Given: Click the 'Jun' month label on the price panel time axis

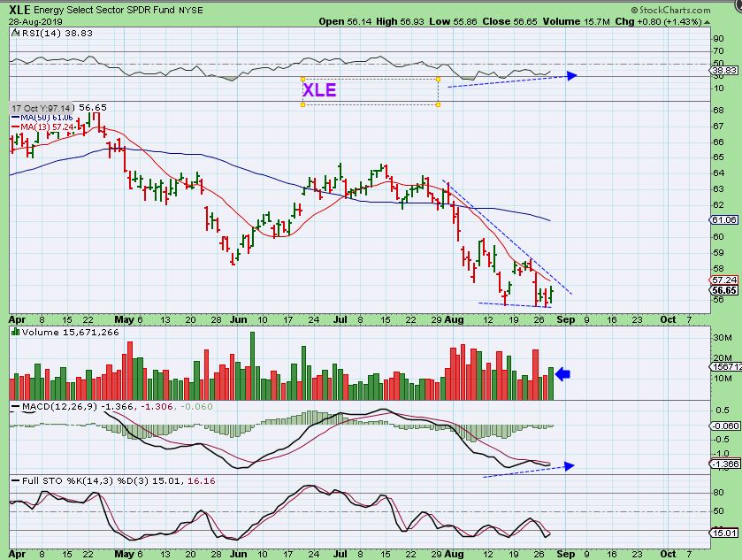Looking at the screenshot, I should (239, 319).
